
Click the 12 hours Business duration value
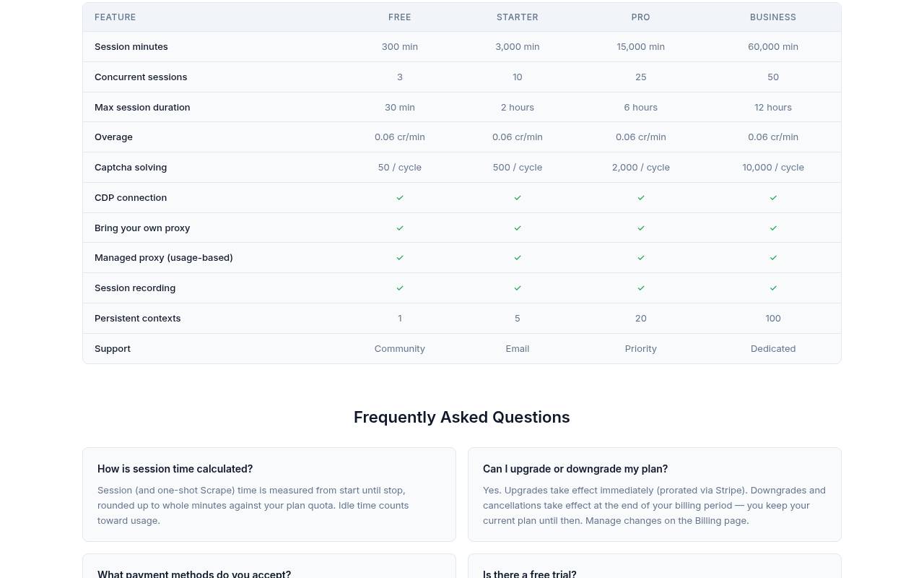click(x=773, y=107)
